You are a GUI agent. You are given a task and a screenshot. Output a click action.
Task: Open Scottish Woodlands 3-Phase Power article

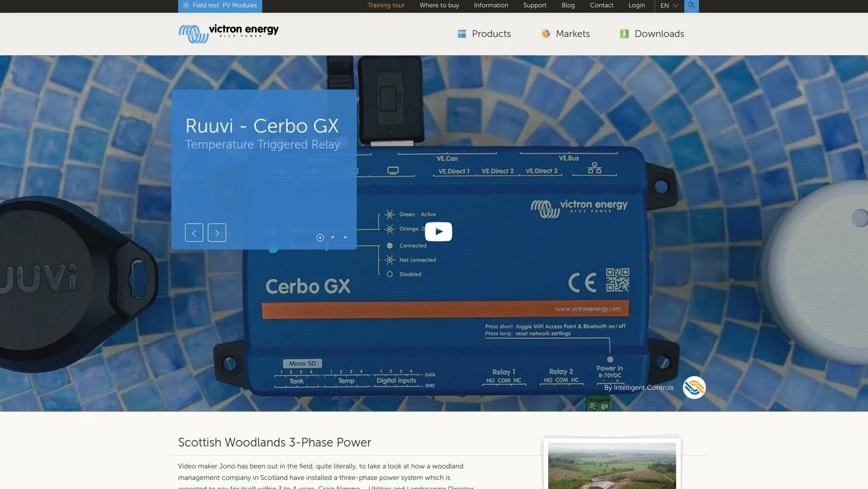(x=275, y=442)
